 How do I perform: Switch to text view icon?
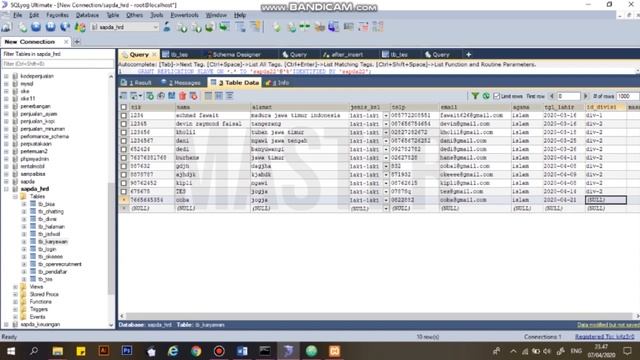230,96
